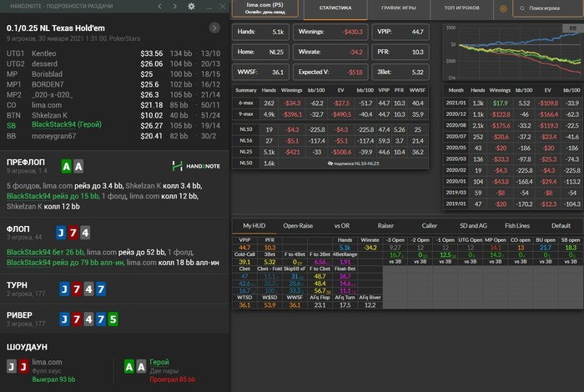Click the winnings graph chart
The height and width of the screenshot is (392, 584).
click(513, 52)
